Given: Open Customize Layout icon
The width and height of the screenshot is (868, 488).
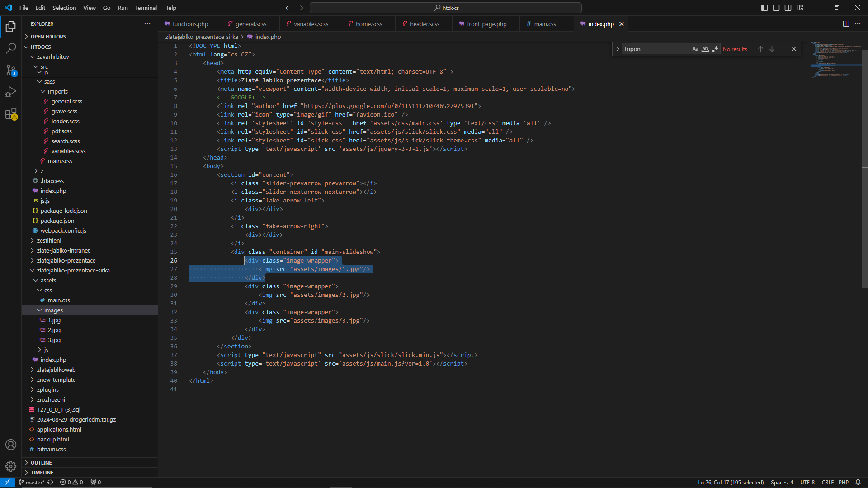Looking at the screenshot, I should 800,8.
